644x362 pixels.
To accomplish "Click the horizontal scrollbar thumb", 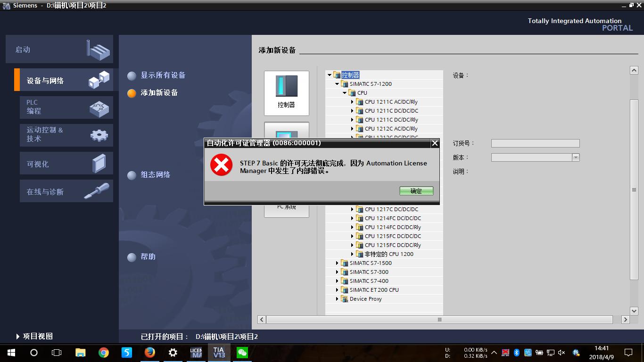I will click(439, 320).
